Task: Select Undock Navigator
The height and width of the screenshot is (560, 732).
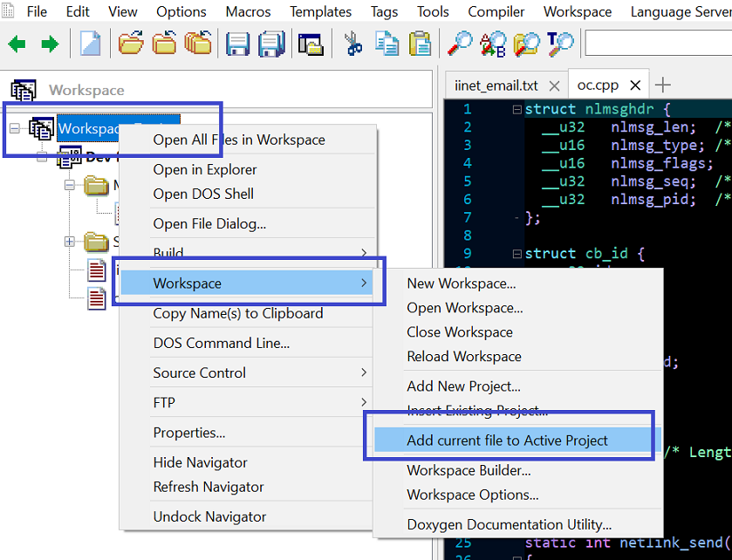Action: click(247, 516)
